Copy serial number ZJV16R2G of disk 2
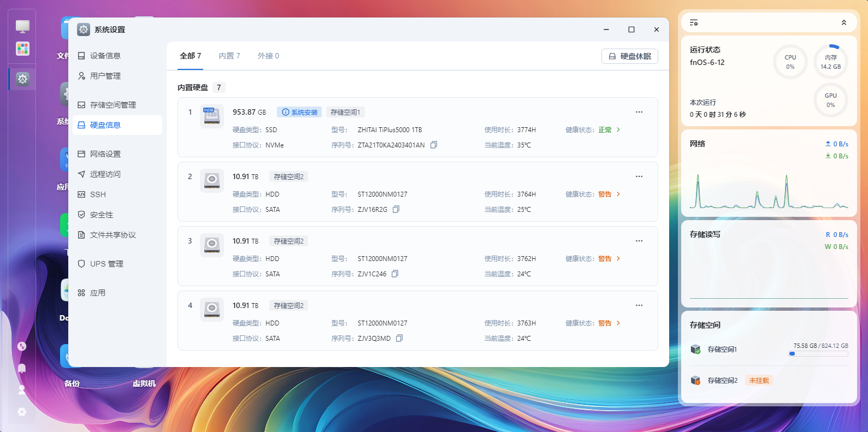Image resolution: width=868 pixels, height=432 pixels. tap(397, 210)
